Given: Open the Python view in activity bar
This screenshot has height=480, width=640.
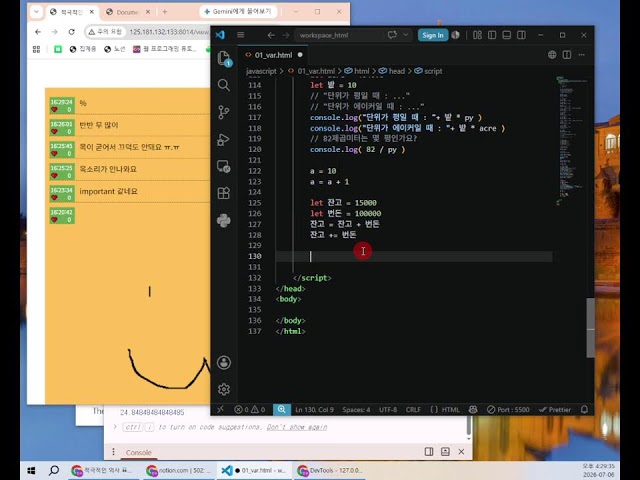Looking at the screenshot, I should [x=224, y=220].
